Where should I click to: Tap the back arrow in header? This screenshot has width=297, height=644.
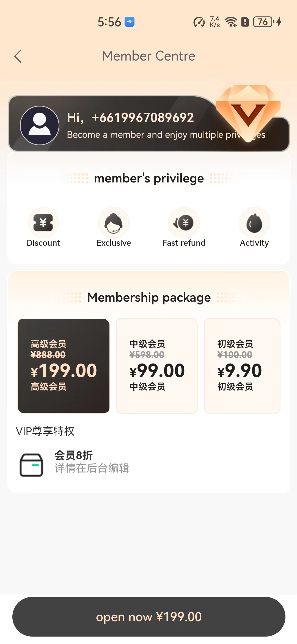pos(18,56)
